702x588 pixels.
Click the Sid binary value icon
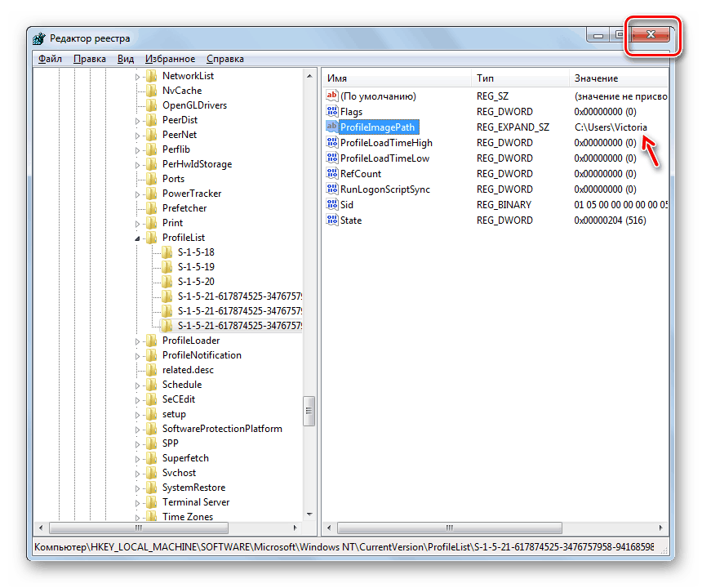332,205
